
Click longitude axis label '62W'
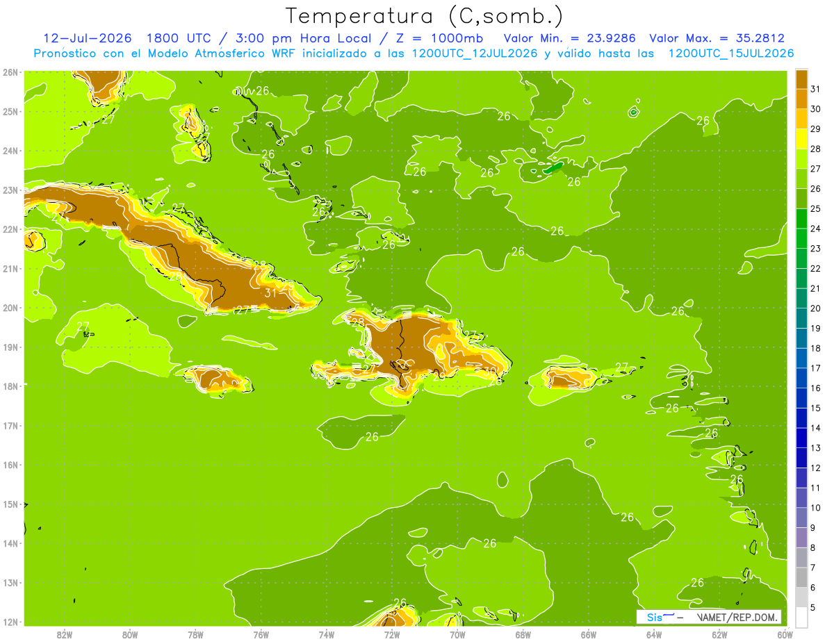pos(719,635)
